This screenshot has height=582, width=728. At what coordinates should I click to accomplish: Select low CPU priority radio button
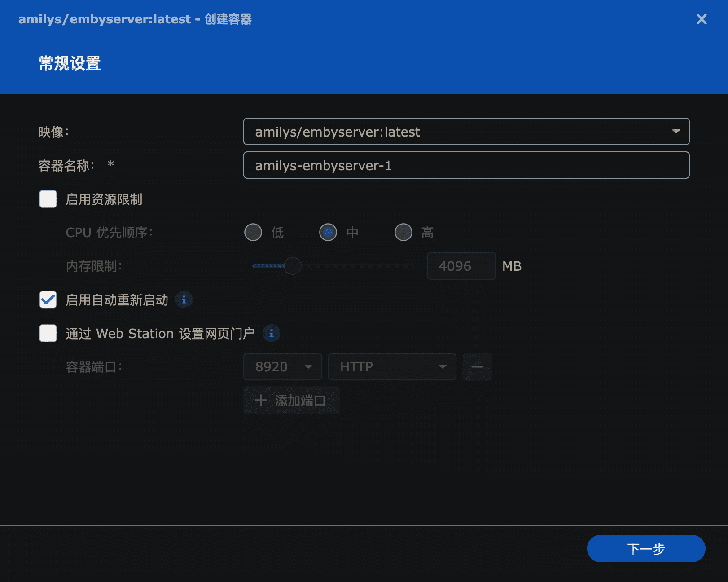253,232
